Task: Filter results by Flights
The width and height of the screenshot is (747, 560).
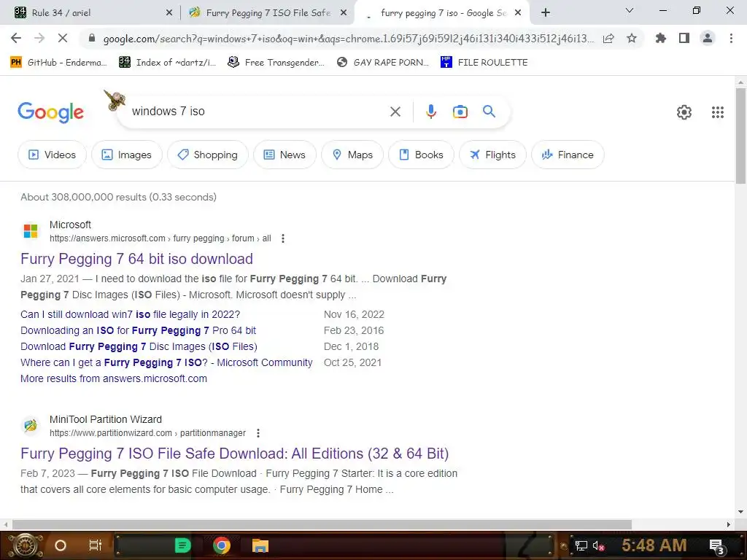Action: (x=492, y=155)
